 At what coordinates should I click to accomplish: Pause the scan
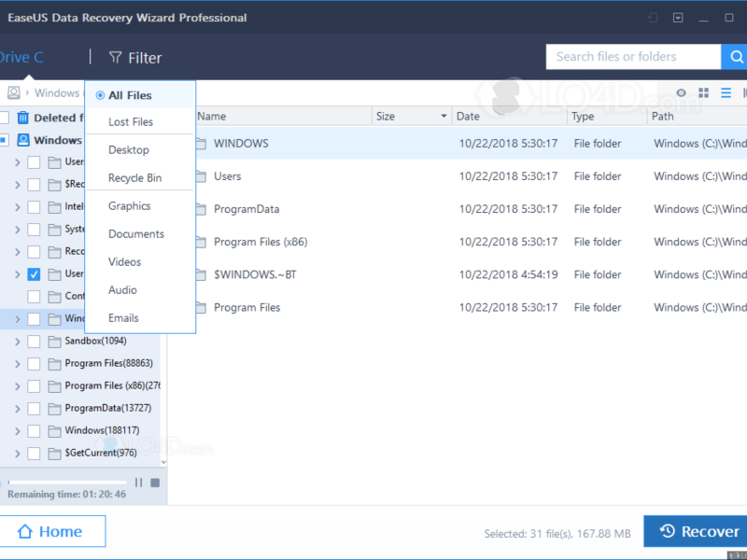click(x=138, y=483)
